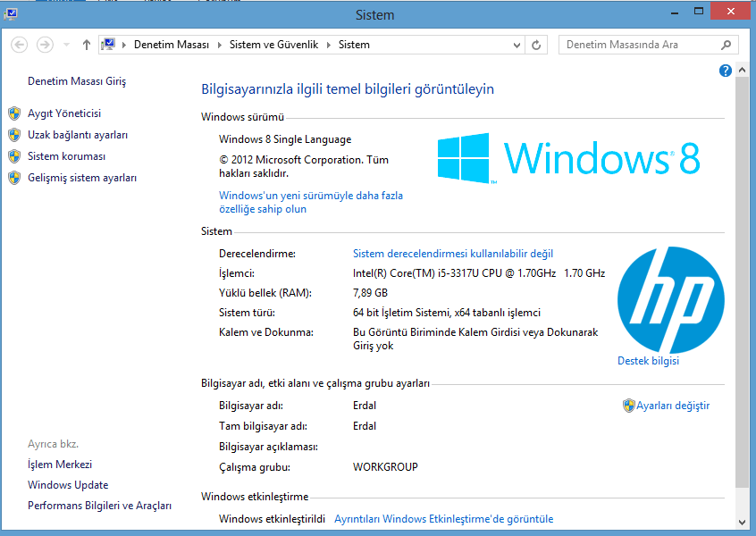Open Windows Update link
Image resolution: width=756 pixels, height=536 pixels.
pyautogui.click(x=68, y=485)
